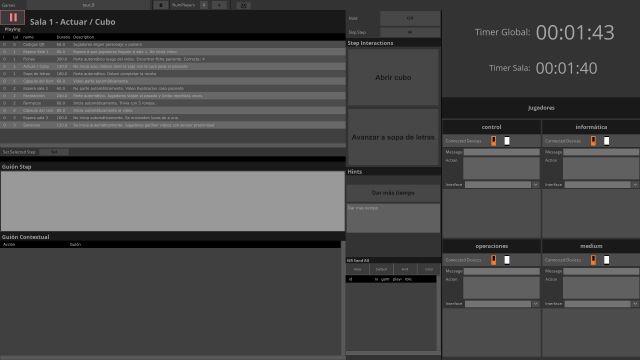Click the white phone icon under operaciones
This screenshot has width=640, height=360.
(507, 260)
